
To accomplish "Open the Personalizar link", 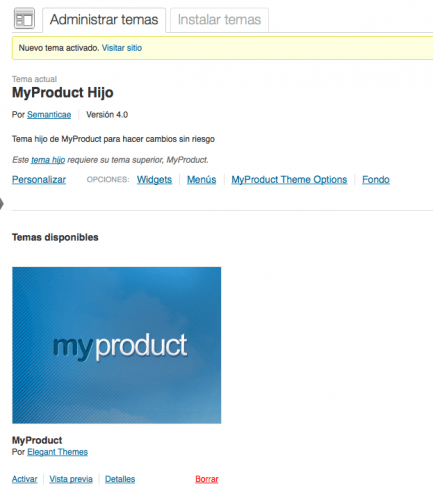I will [39, 180].
